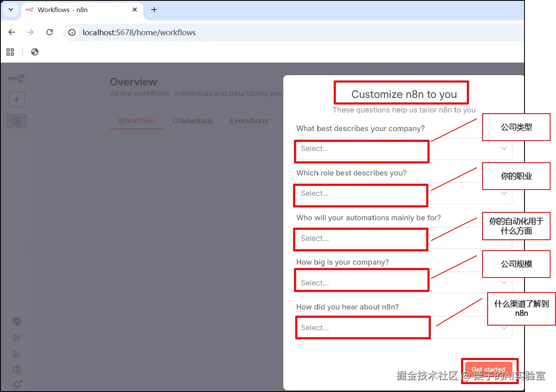
Task: Open the Insights bar chart icon
Action: coord(17,353)
